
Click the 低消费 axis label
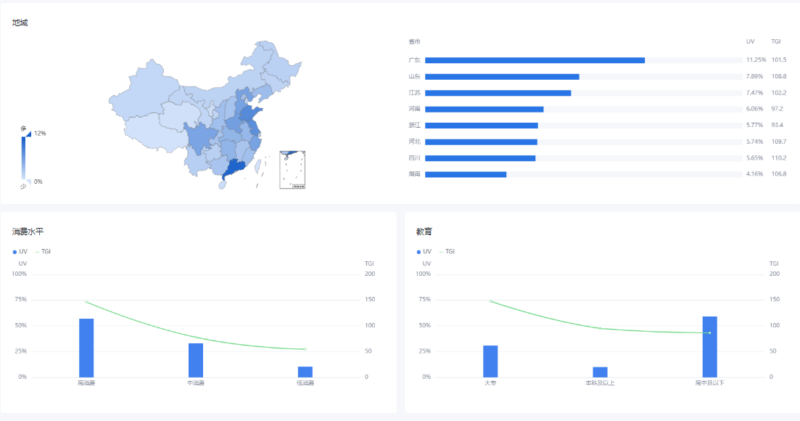coord(305,383)
